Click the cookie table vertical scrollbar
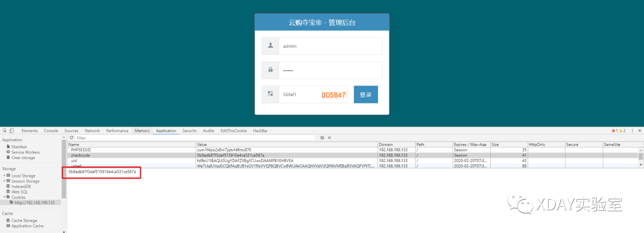 (x=640, y=157)
